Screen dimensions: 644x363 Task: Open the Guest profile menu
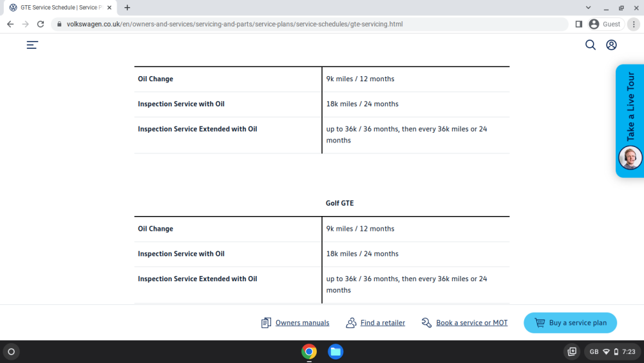605,25
